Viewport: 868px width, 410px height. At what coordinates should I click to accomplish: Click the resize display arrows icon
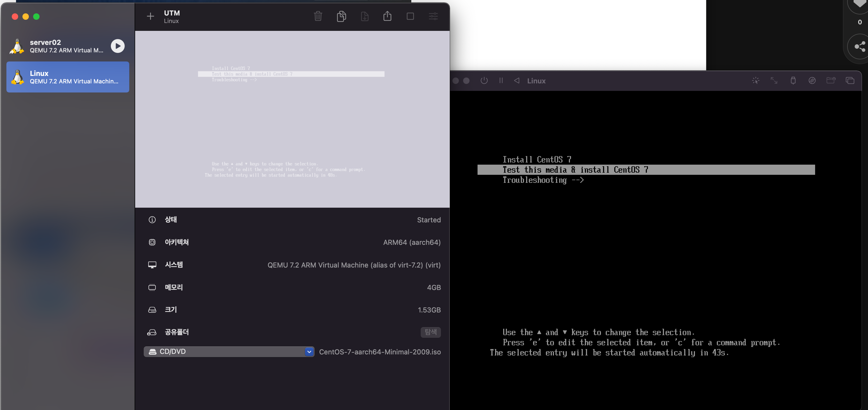pos(774,81)
